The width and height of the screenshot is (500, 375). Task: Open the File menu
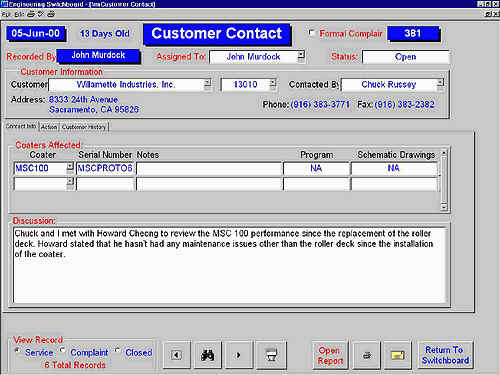coord(6,14)
